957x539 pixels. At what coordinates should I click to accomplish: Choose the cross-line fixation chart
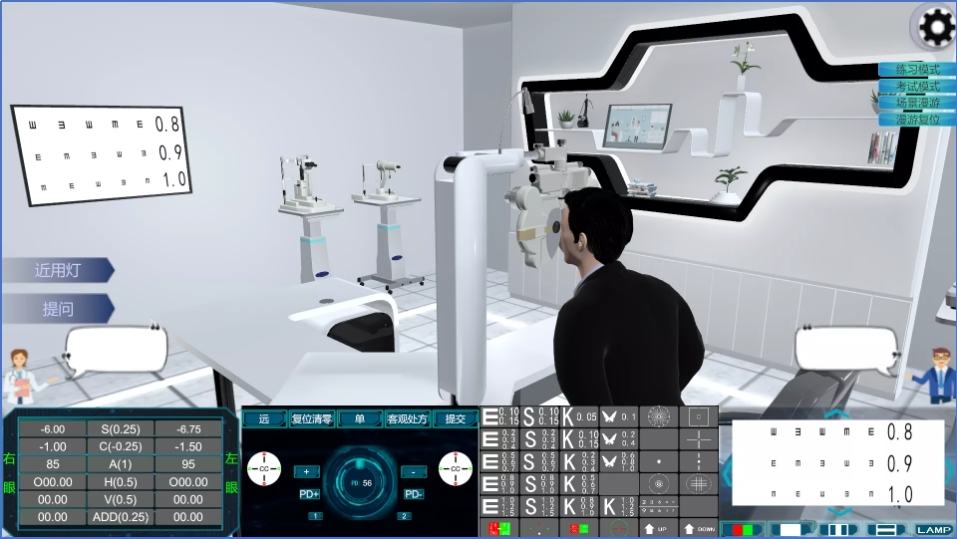tap(699, 439)
